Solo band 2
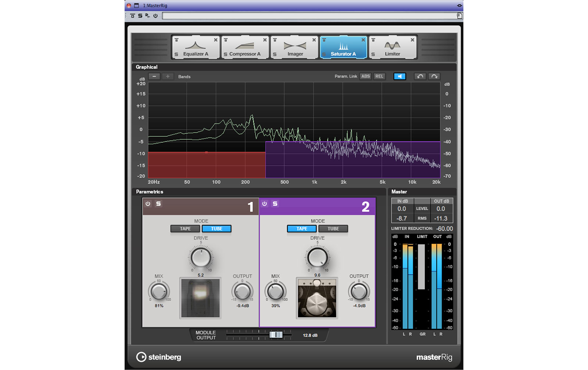The width and height of the screenshot is (588, 370). pyautogui.click(x=275, y=204)
